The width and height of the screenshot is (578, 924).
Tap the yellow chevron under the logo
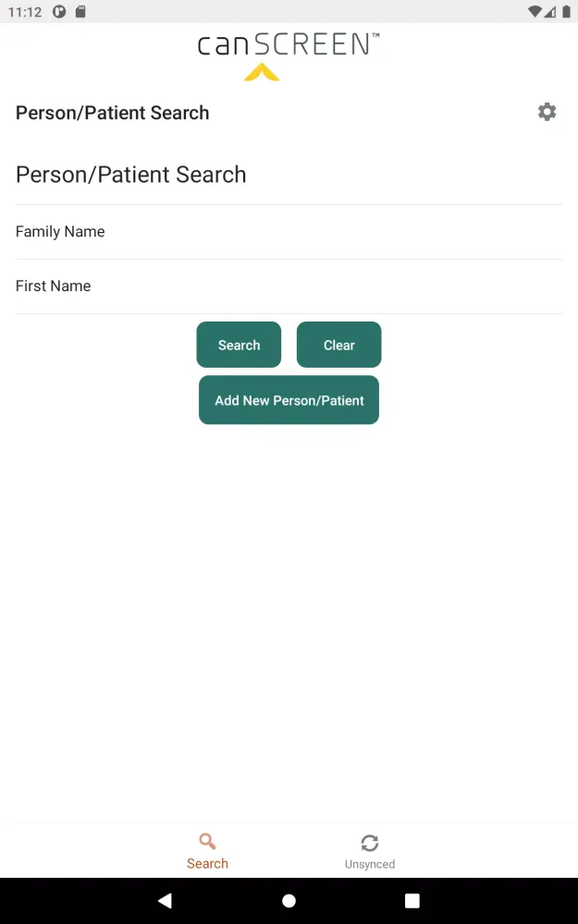260,71
